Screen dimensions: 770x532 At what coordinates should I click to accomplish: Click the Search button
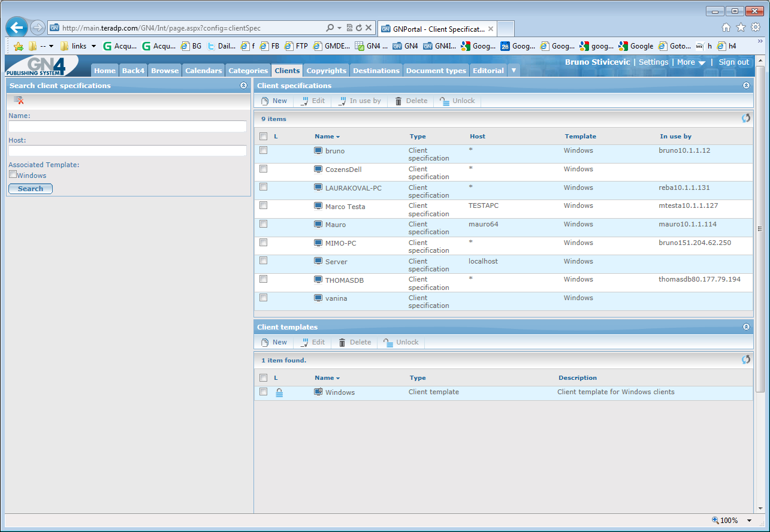point(31,189)
